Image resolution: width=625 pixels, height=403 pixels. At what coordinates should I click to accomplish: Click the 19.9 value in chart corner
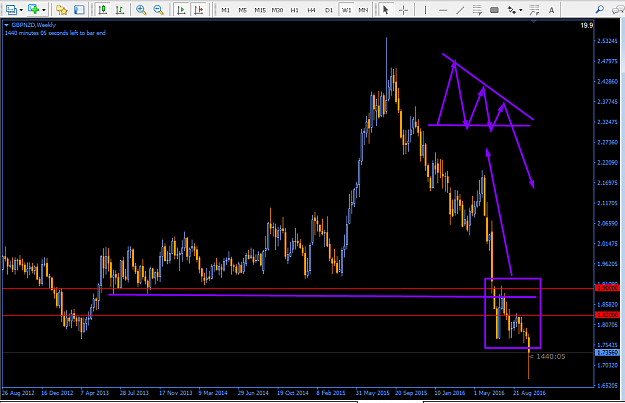pyautogui.click(x=587, y=26)
